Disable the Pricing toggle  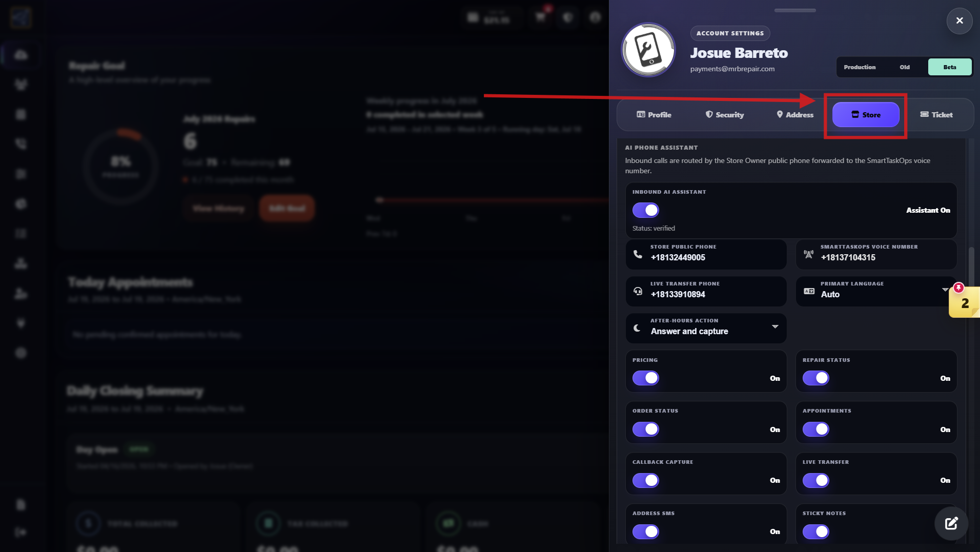click(646, 378)
